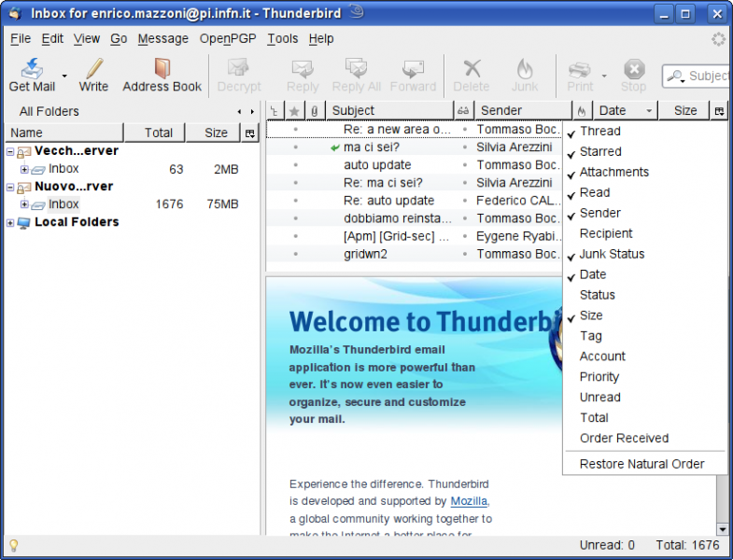The height and width of the screenshot is (560, 733).
Task: Select the Local Folders tree item
Action: 77,222
